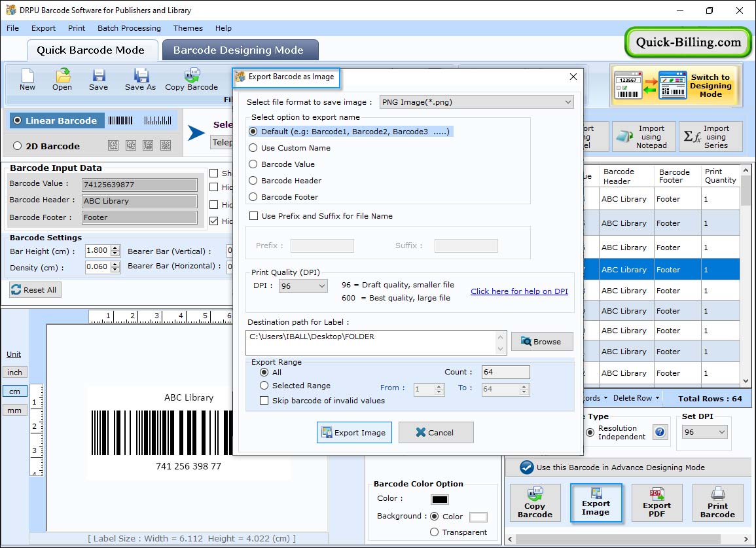Viewport: 756px width, 548px height.
Task: Enable Skip barcode of invalid values
Action: pos(264,401)
